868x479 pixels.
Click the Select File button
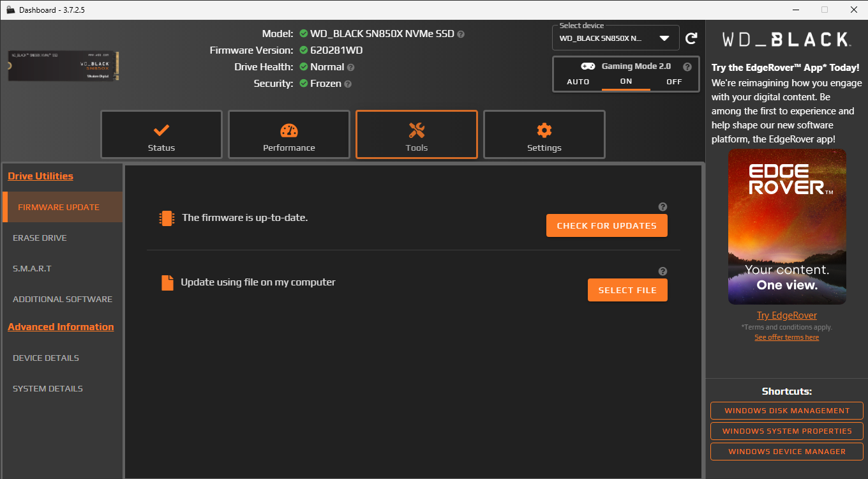click(x=627, y=290)
